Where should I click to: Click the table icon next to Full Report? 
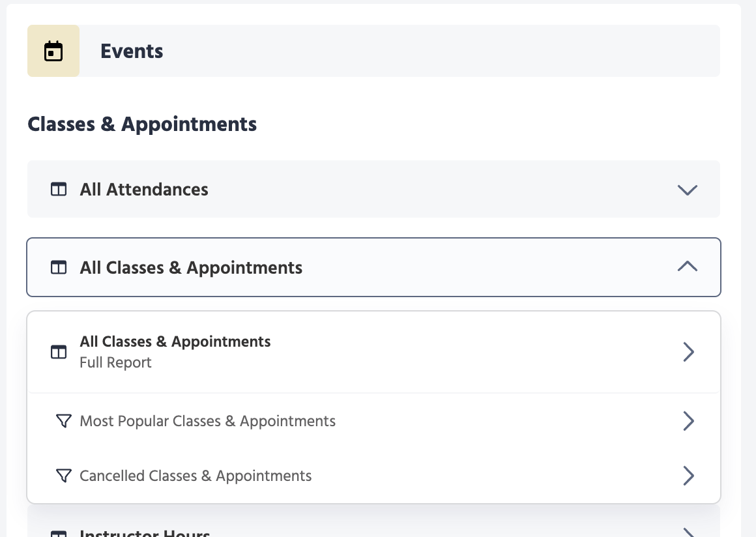[59, 352]
